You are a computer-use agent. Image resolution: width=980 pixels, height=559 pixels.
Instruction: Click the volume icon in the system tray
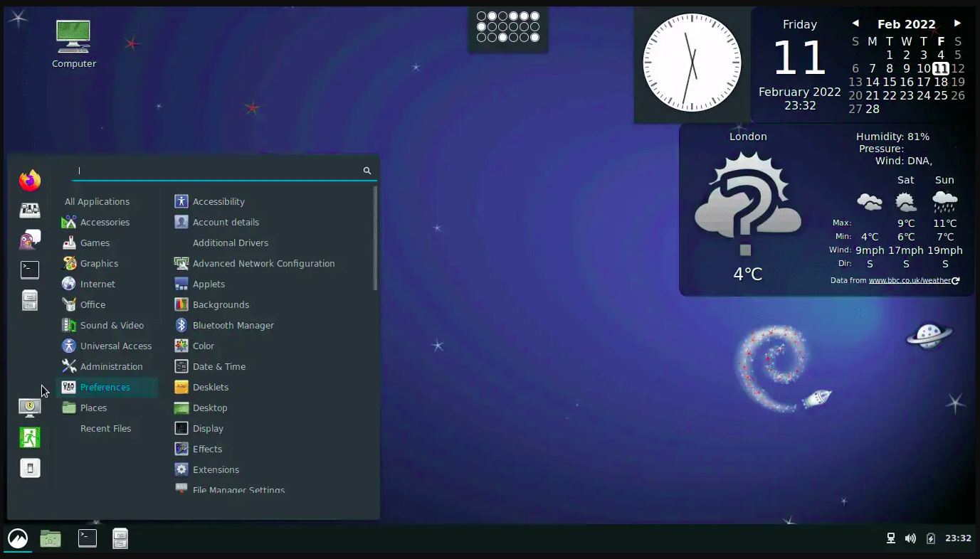[910, 538]
